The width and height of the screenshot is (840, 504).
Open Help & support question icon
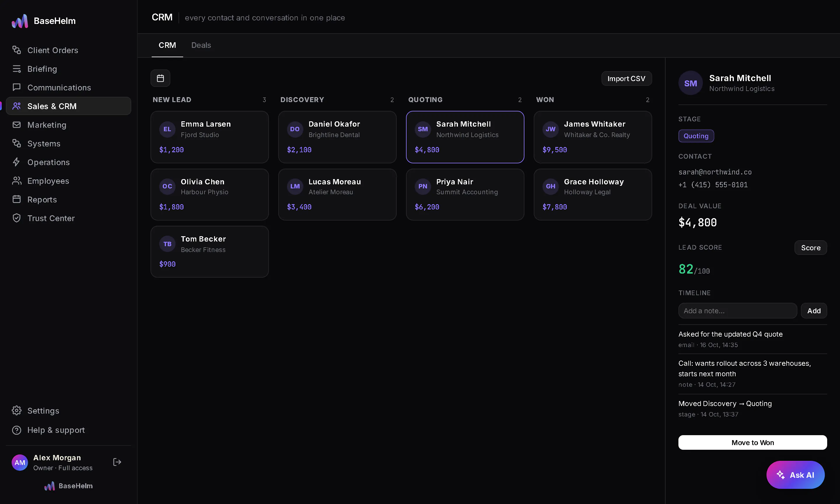pos(16,430)
